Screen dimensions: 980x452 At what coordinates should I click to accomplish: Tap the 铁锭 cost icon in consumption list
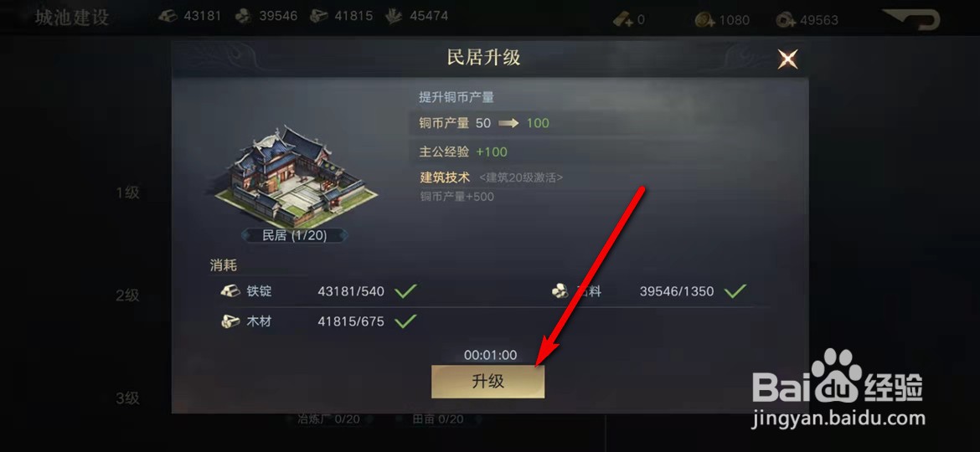230,291
